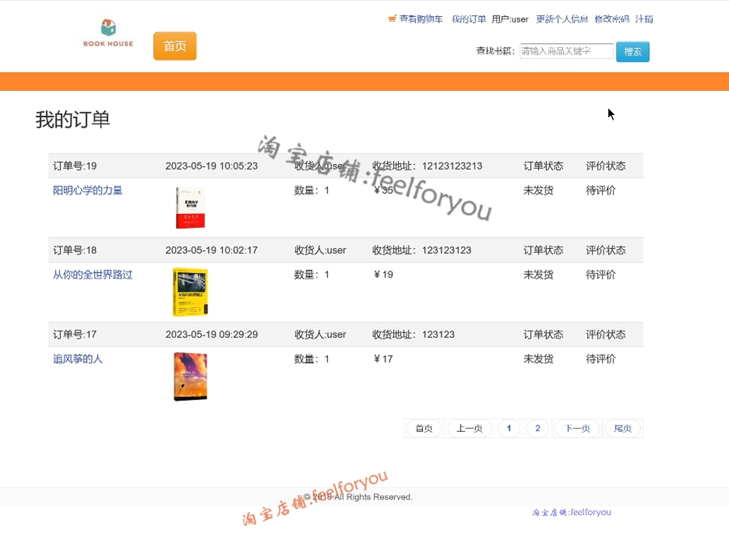This screenshot has width=729, height=560.
Task: Click 上一页 pagination button
Action: click(x=469, y=428)
